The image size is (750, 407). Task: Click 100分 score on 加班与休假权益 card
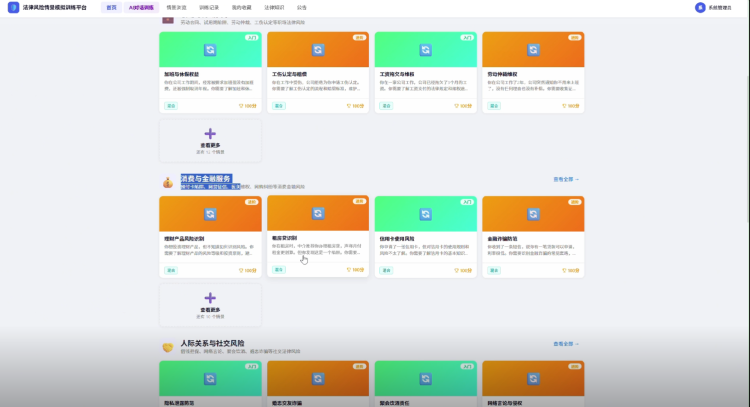(250, 106)
